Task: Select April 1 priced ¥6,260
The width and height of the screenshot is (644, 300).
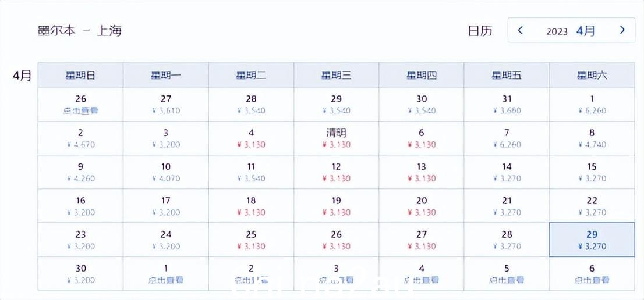Action: [x=592, y=105]
